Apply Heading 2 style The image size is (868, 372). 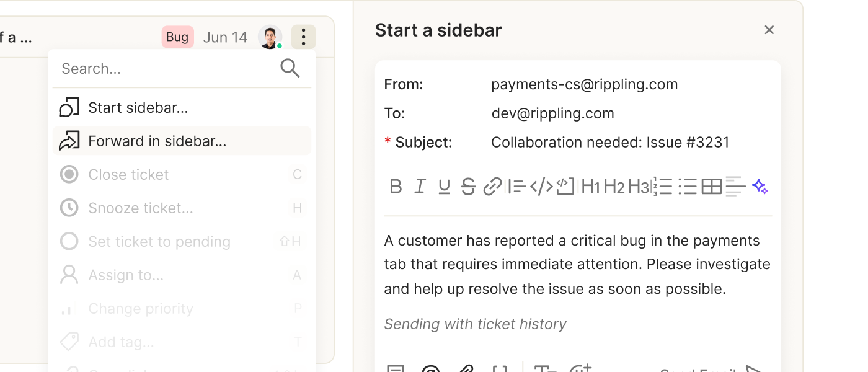pyautogui.click(x=614, y=187)
